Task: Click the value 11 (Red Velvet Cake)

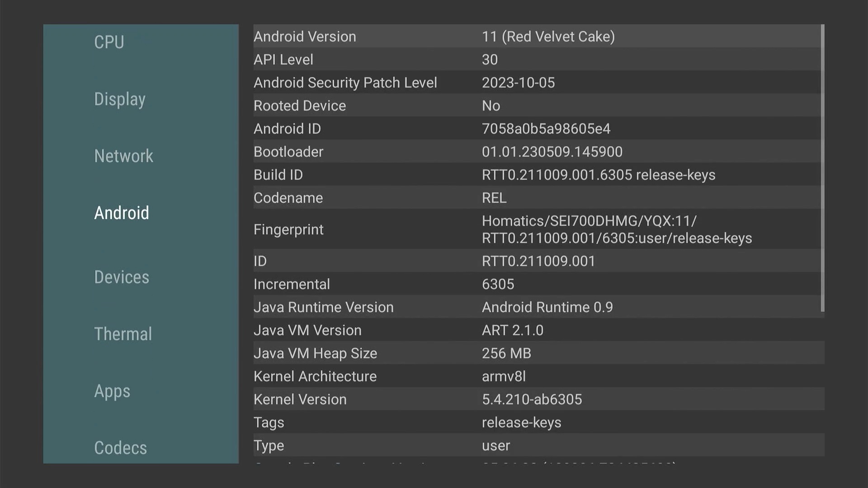Action: tap(548, 36)
